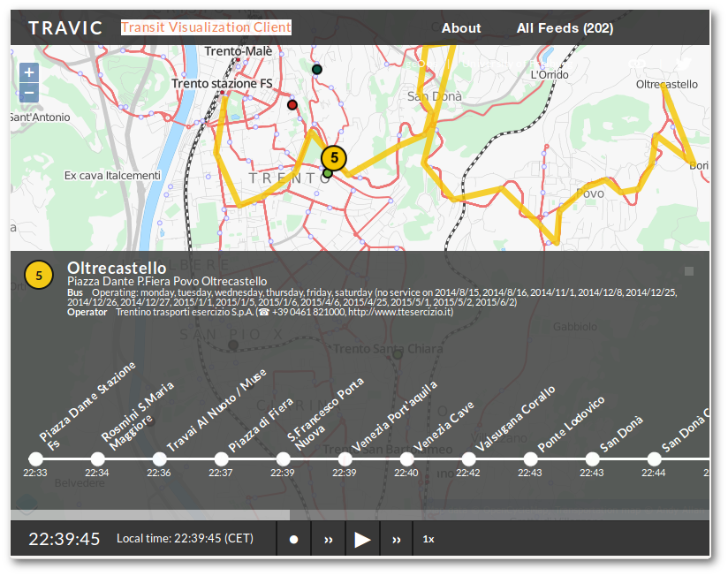Click the trip progress bar above the playback controls
The height and width of the screenshot is (576, 728).
[360, 515]
